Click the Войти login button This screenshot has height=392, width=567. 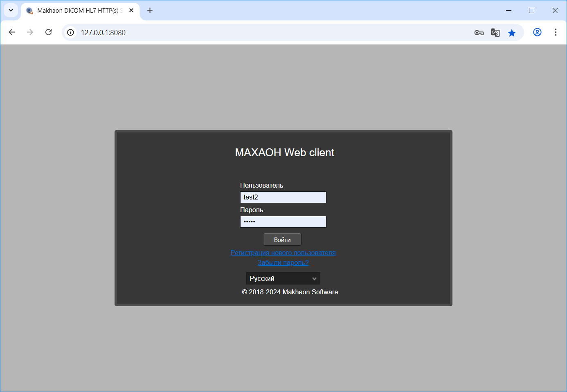(282, 240)
